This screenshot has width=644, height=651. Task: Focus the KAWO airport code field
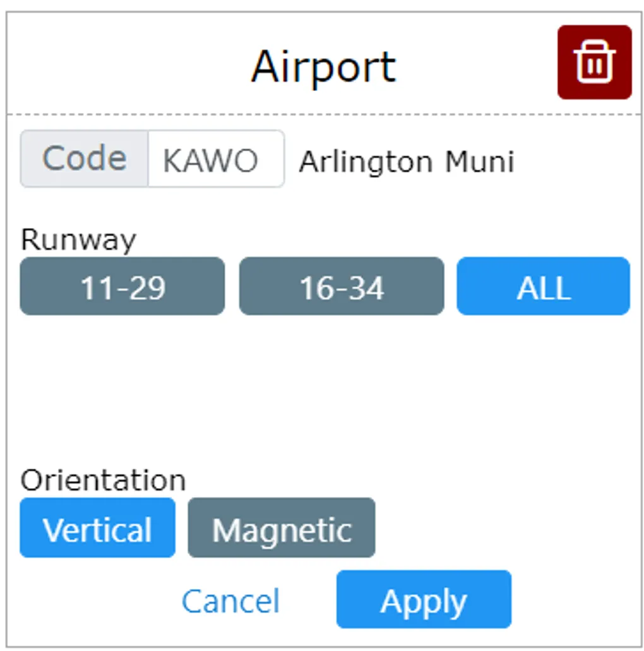coord(215,159)
